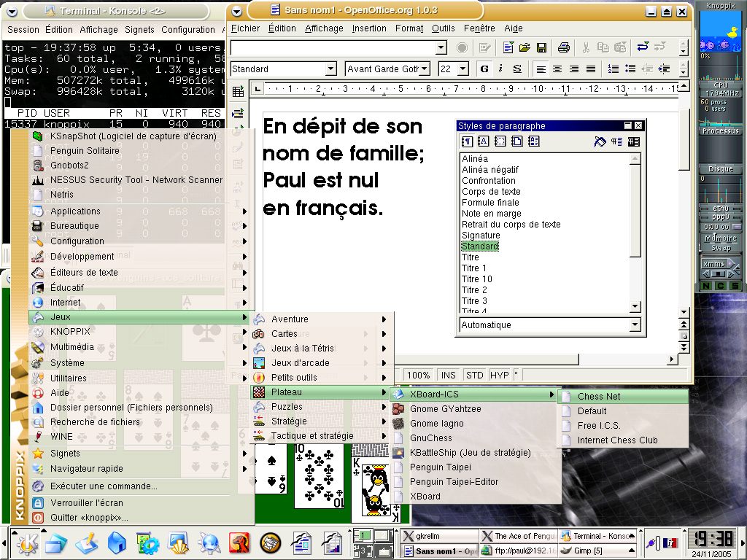Open the font name dropdown
The image size is (747, 560).
pyautogui.click(x=425, y=69)
